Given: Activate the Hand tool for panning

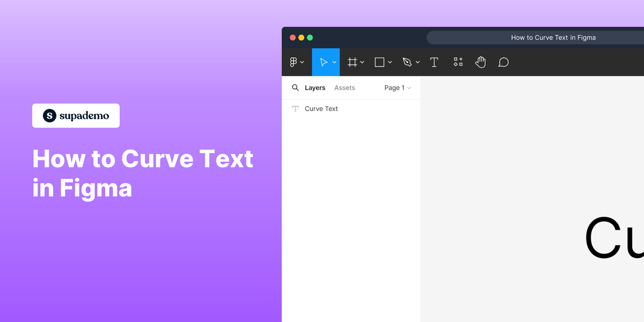Looking at the screenshot, I should [x=481, y=62].
